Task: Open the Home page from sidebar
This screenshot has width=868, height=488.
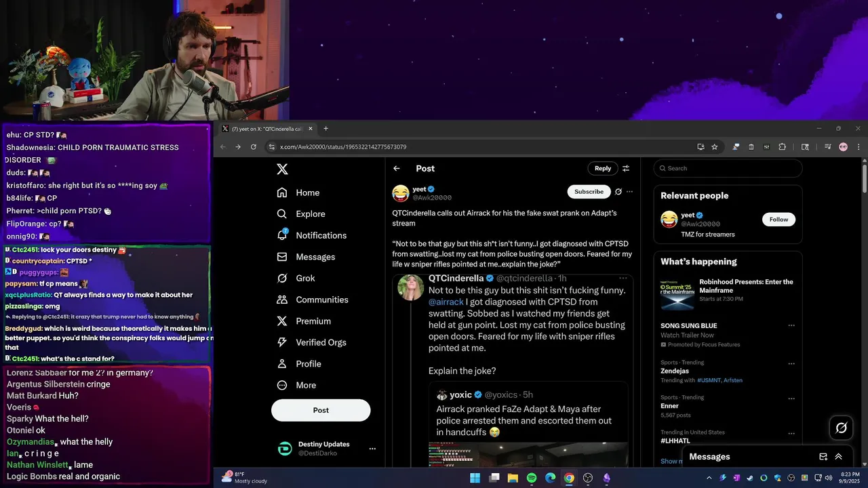Action: click(298, 192)
